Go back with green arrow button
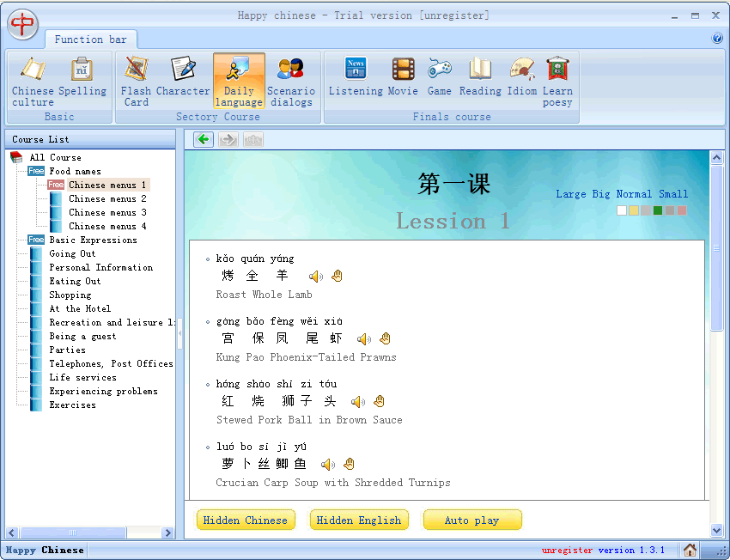 [x=204, y=139]
